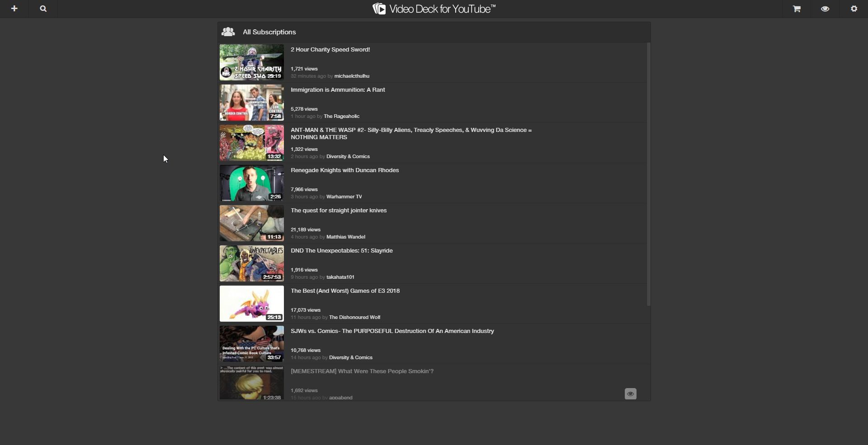Image resolution: width=868 pixels, height=445 pixels.
Task: Open thumbnail of MEMESTREAM video
Action: point(252,383)
